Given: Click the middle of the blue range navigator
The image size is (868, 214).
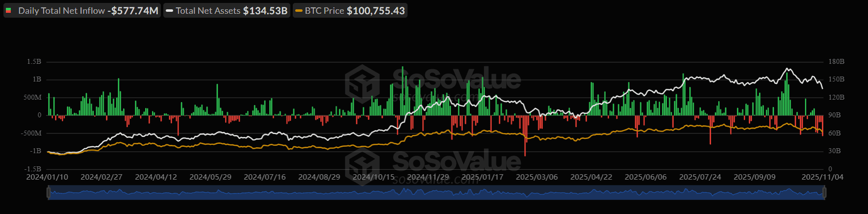Looking at the screenshot, I should [436, 193].
